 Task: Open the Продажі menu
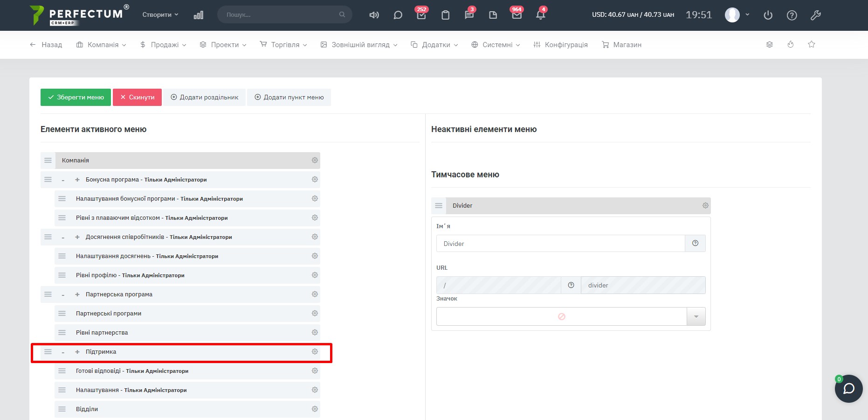(163, 45)
